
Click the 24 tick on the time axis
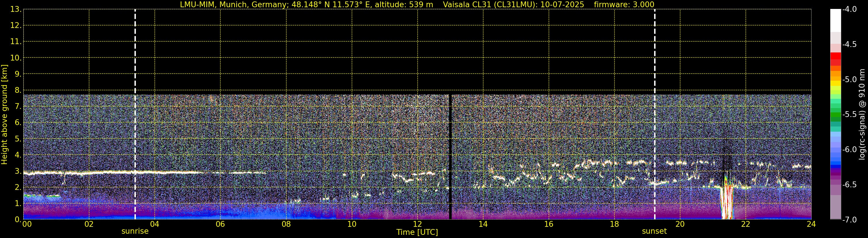pyautogui.click(x=811, y=224)
